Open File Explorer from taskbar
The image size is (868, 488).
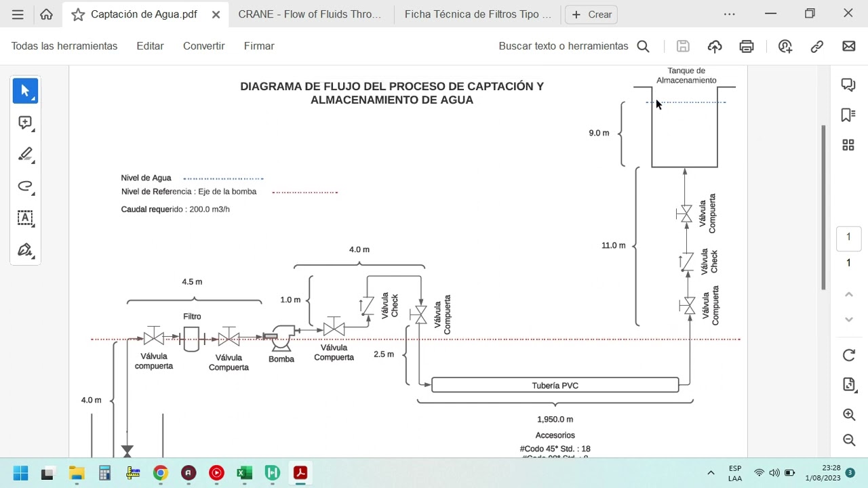pos(76,473)
